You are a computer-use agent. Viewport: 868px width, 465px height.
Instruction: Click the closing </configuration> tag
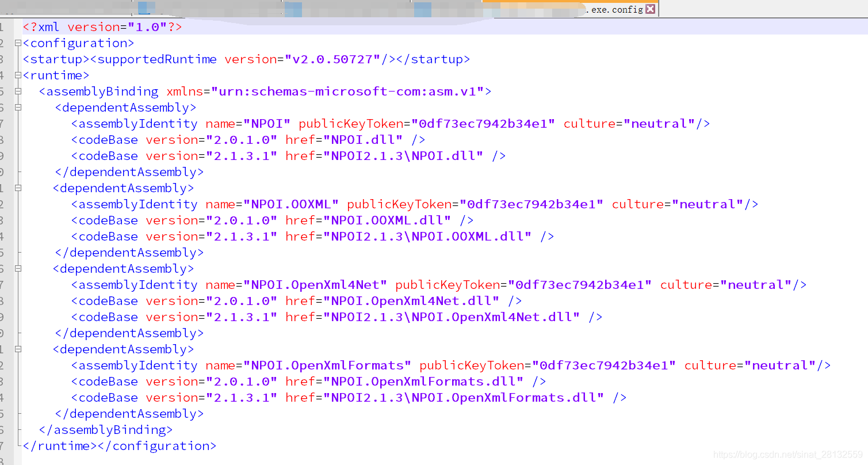click(157, 446)
